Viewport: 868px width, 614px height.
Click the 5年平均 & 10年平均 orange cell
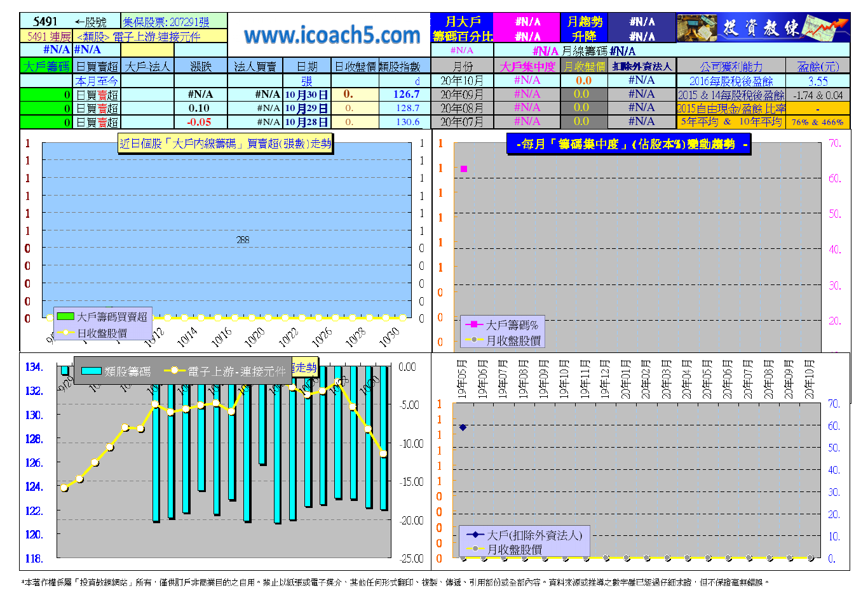[x=731, y=121]
